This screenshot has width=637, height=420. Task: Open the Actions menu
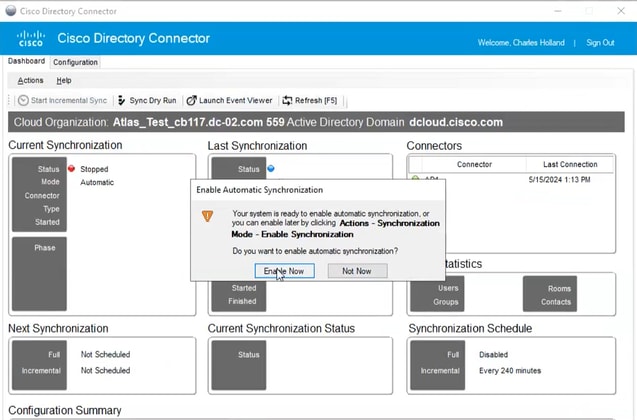pos(30,80)
